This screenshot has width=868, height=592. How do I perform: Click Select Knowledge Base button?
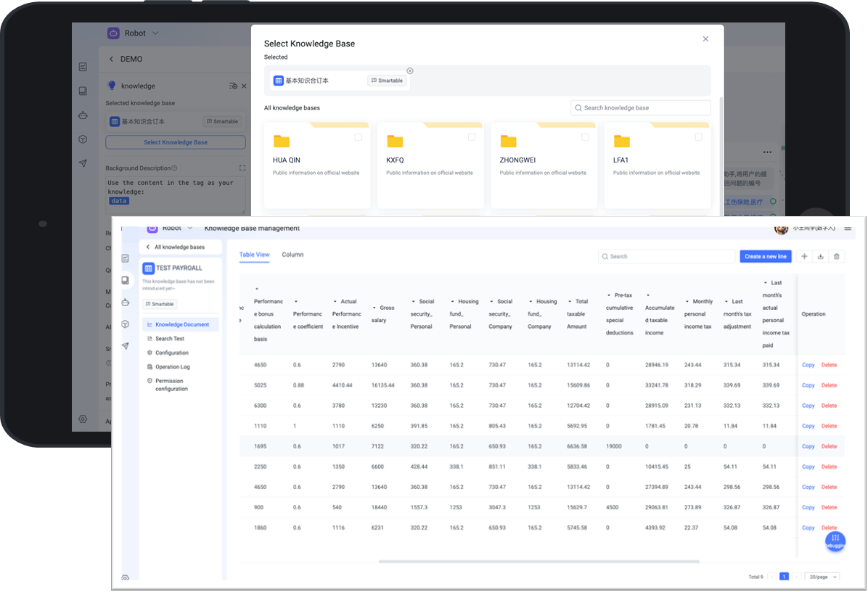click(x=175, y=141)
